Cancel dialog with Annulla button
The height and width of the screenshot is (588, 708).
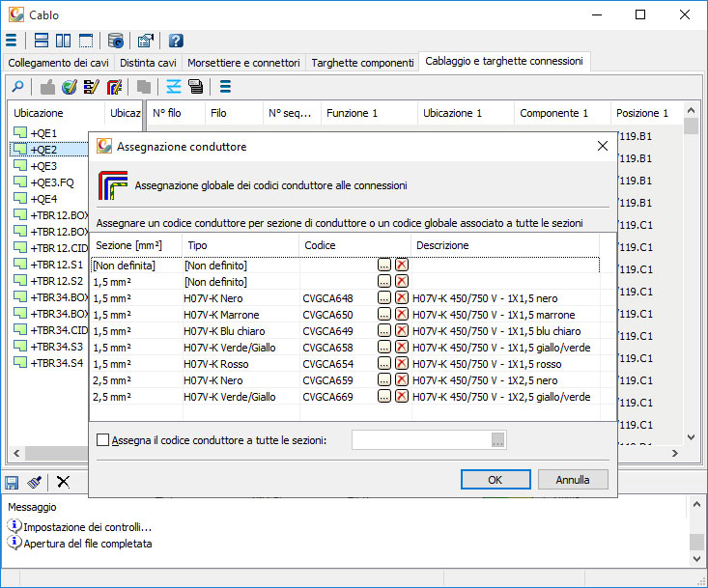[573, 480]
